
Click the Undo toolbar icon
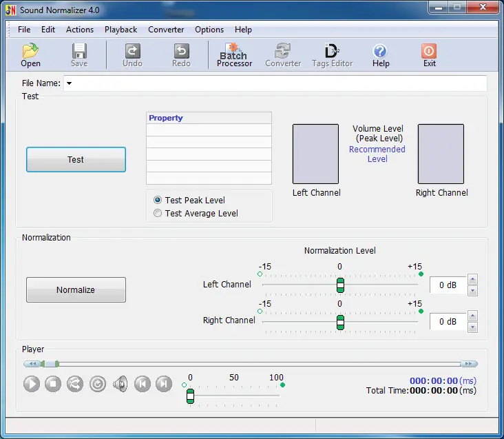132,55
